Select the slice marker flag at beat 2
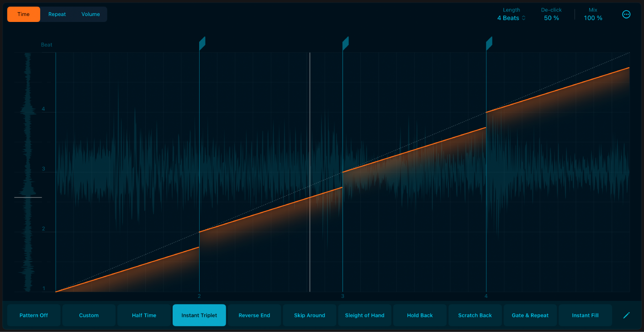 (202, 43)
